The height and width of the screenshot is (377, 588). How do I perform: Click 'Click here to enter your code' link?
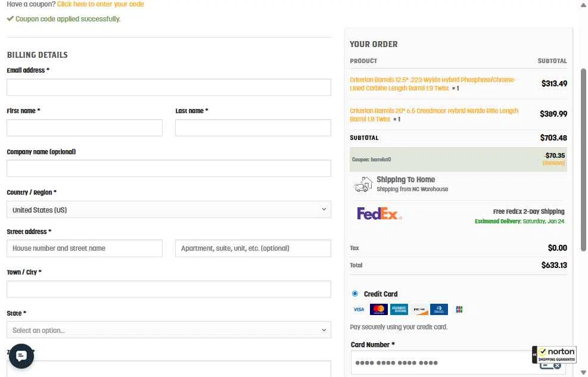pyautogui.click(x=101, y=4)
